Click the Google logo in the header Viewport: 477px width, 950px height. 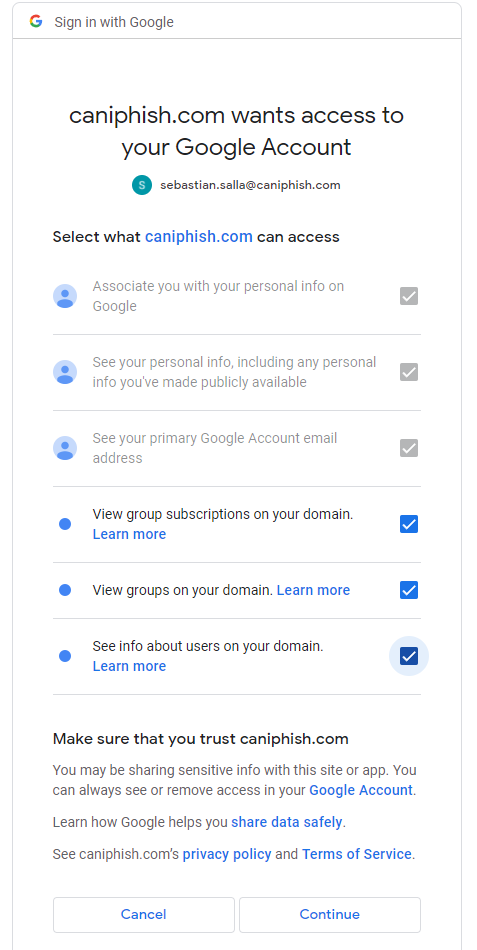36,22
